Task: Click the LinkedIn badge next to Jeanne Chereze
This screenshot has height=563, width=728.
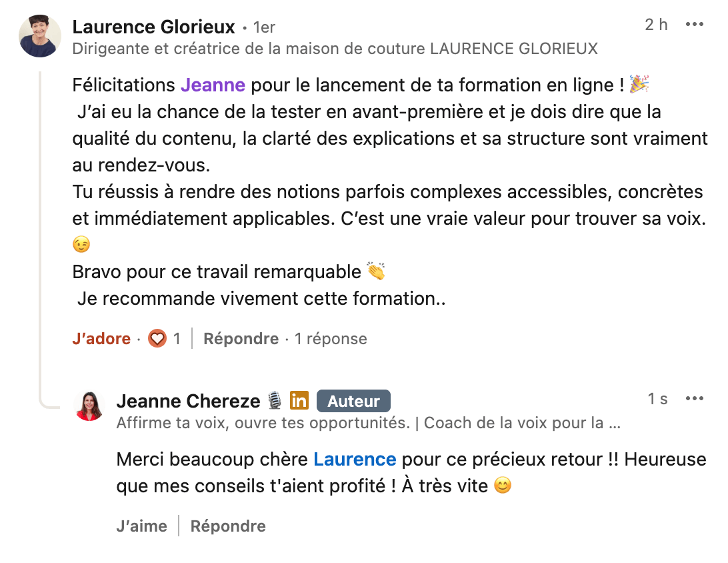Action: [x=299, y=401]
